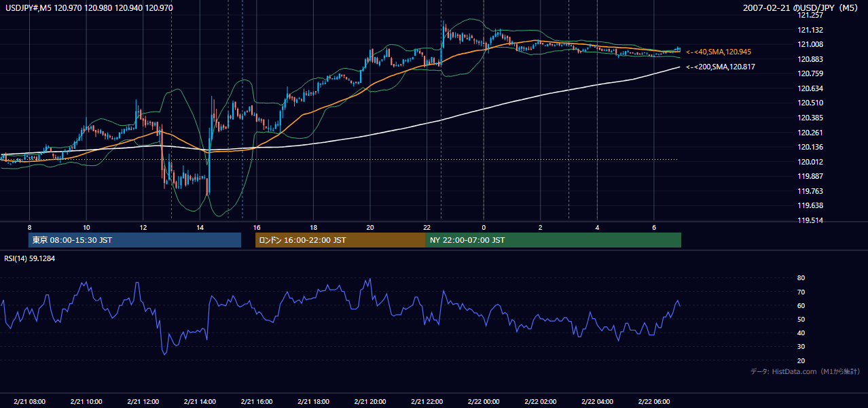Click the 2/22 06:00 time label
The image size is (868, 408).
click(x=653, y=402)
